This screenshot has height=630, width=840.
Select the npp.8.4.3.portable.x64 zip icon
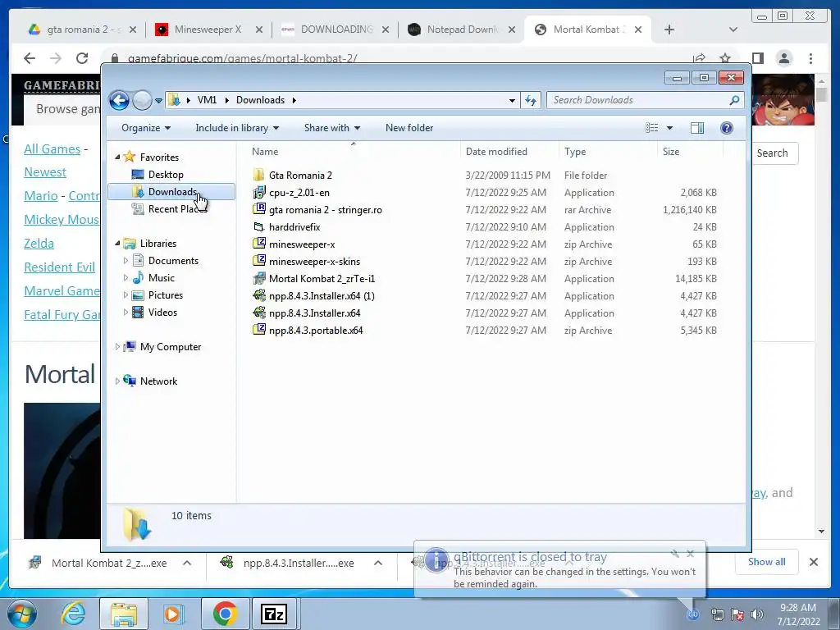coord(258,330)
